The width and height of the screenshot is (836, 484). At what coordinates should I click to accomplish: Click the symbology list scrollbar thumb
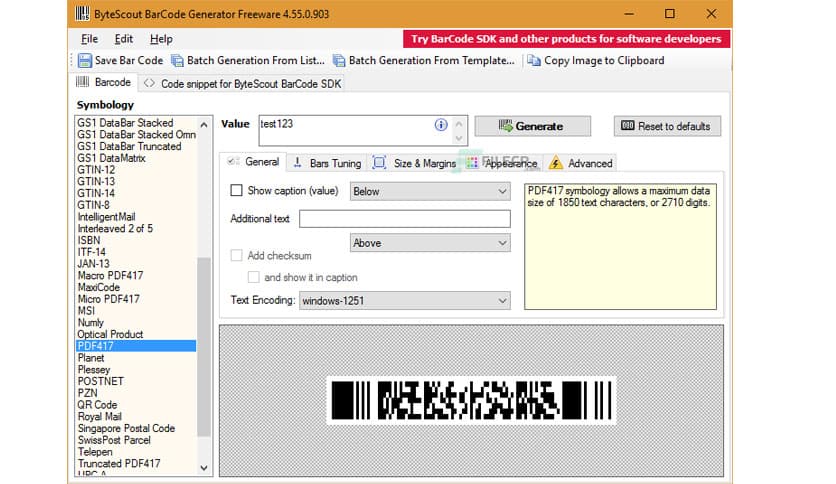(203, 346)
